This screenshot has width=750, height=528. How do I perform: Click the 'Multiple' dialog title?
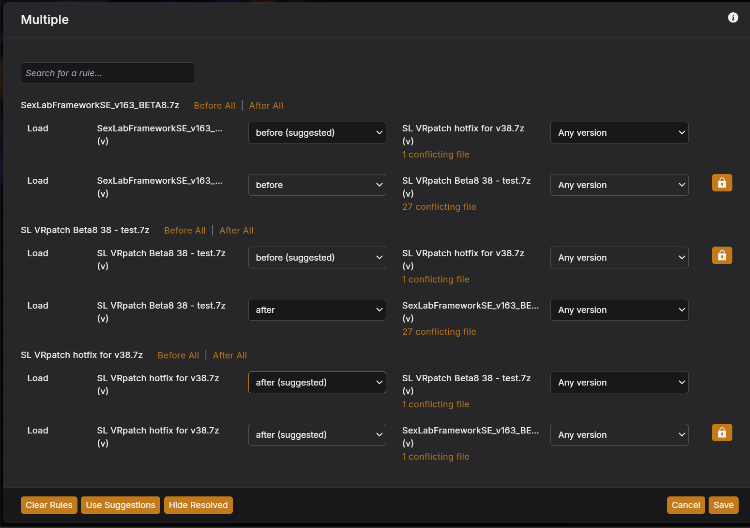[x=44, y=20]
